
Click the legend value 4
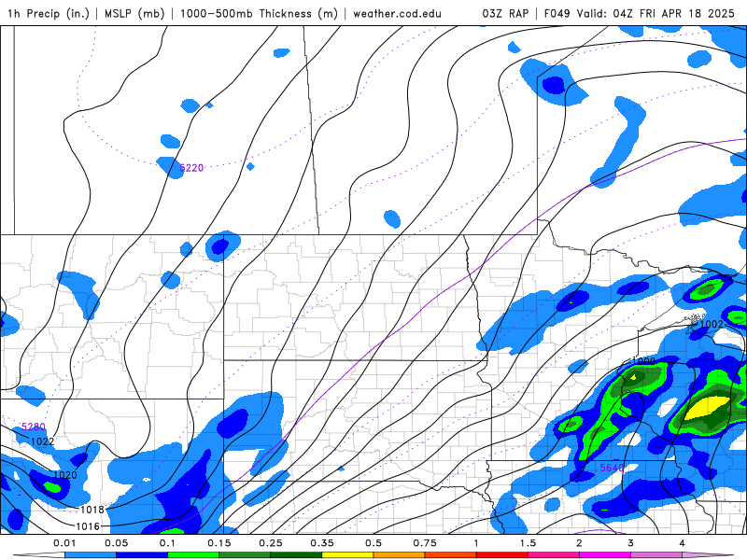[x=683, y=543]
